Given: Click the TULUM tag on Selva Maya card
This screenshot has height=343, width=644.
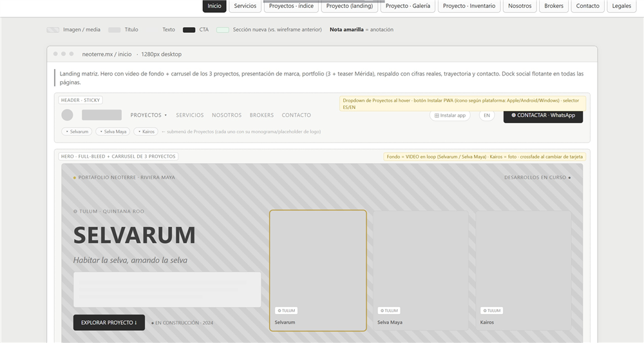Looking at the screenshot, I should [389, 311].
